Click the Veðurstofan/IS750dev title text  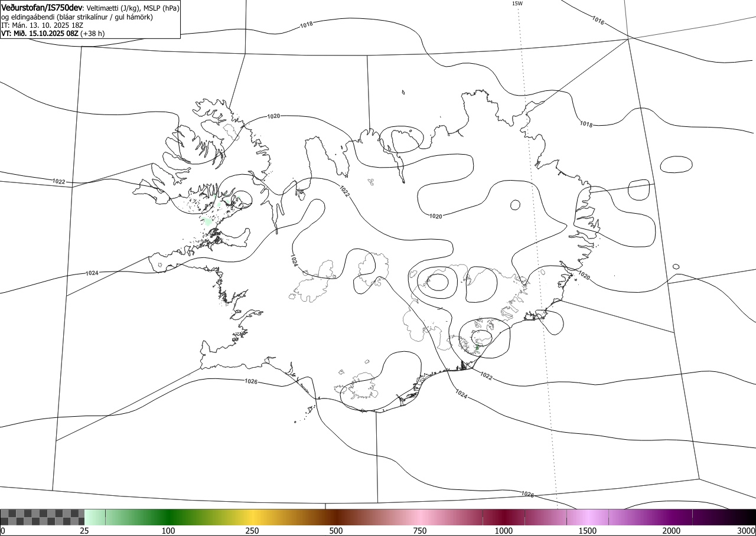[43, 8]
